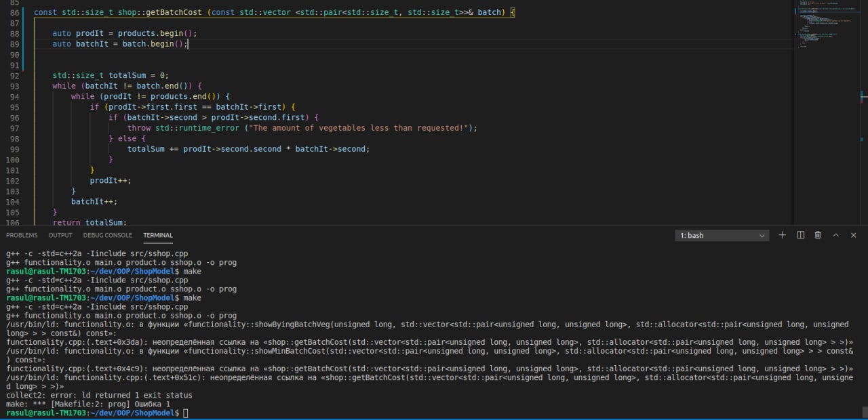Screen dimensions: 868x420
Task: Open the OUTPUT tab
Action: 60,235
